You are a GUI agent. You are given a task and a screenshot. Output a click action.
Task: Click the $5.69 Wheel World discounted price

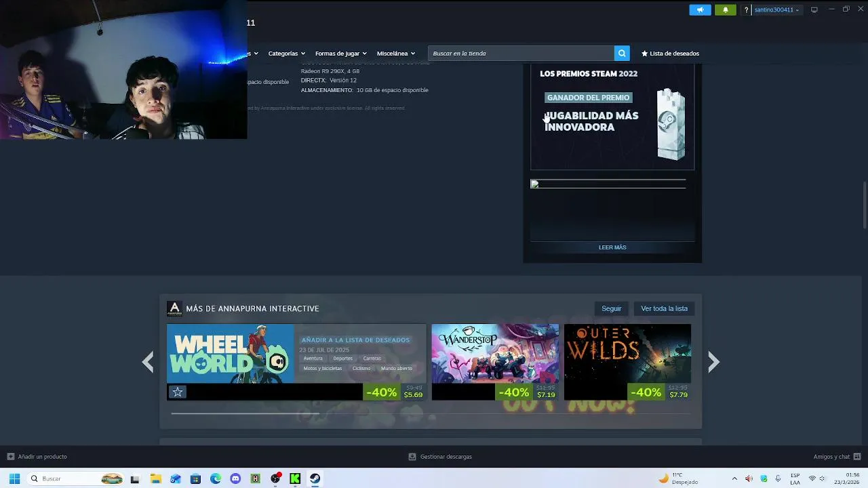(413, 395)
